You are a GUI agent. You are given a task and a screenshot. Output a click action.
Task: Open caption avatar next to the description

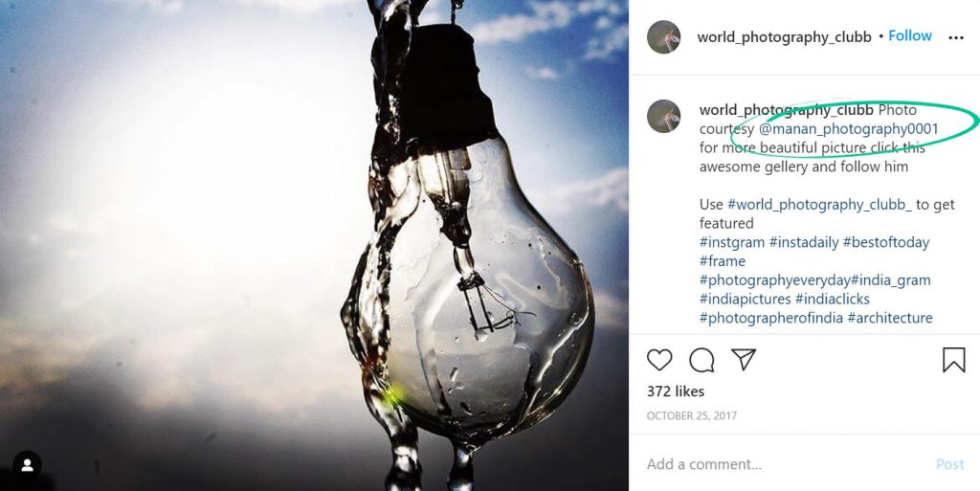664,116
